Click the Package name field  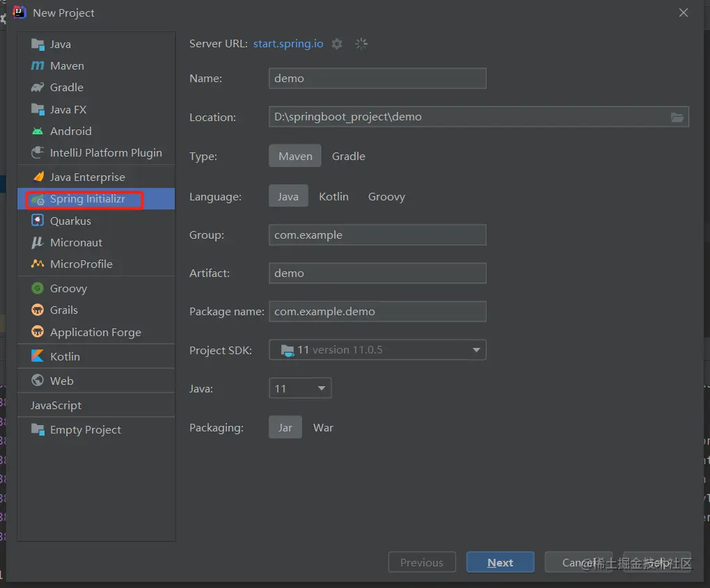378,312
